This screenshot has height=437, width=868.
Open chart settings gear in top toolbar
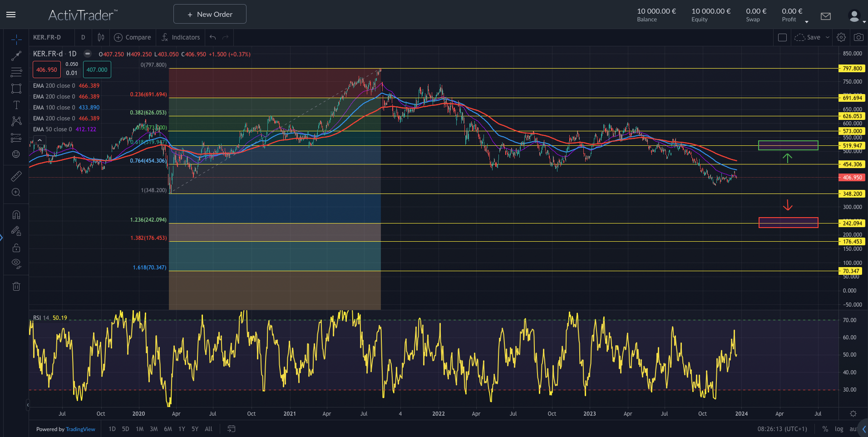[841, 37]
